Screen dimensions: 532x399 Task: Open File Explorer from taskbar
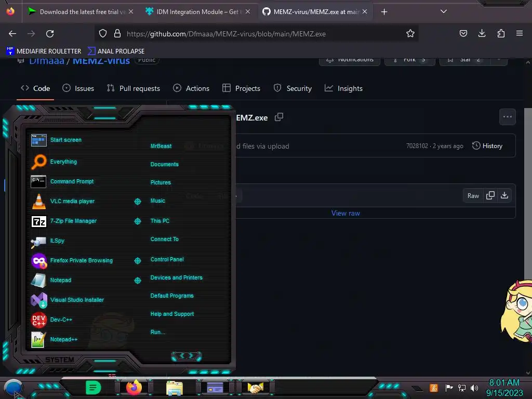(x=175, y=388)
